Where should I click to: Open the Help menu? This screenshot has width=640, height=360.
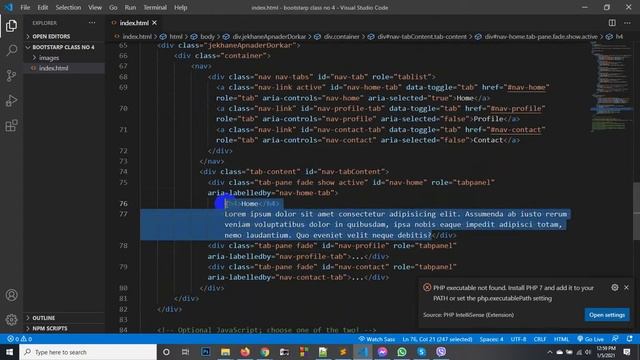[180, 7]
